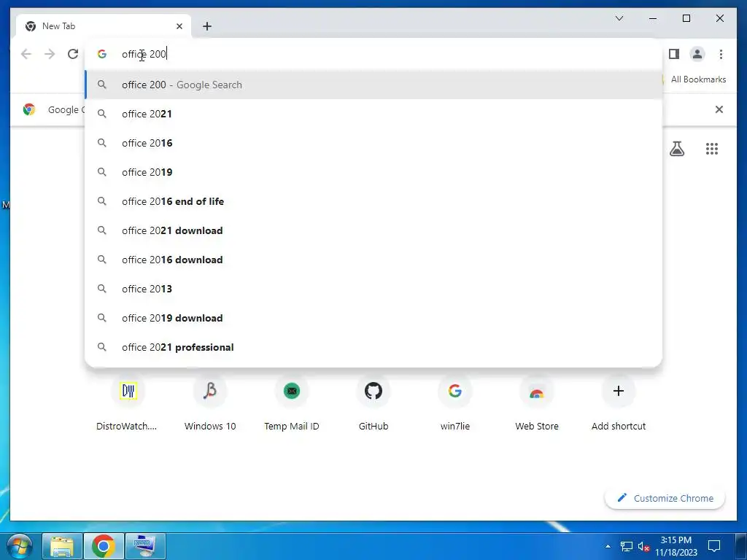Open the Chrome Labs flask icon
Image resolution: width=747 pixels, height=560 pixels.
click(x=677, y=149)
